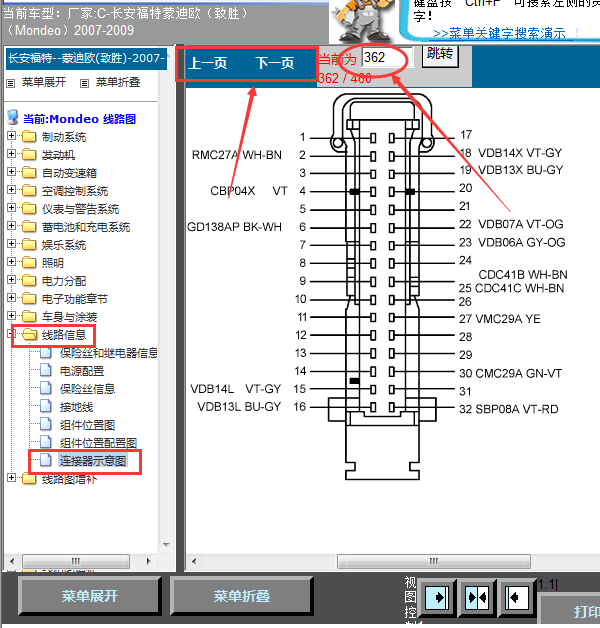Image resolution: width=600 pixels, height=628 pixels.
Task: Expand the 电子功能章节 tree node
Action: (12, 298)
